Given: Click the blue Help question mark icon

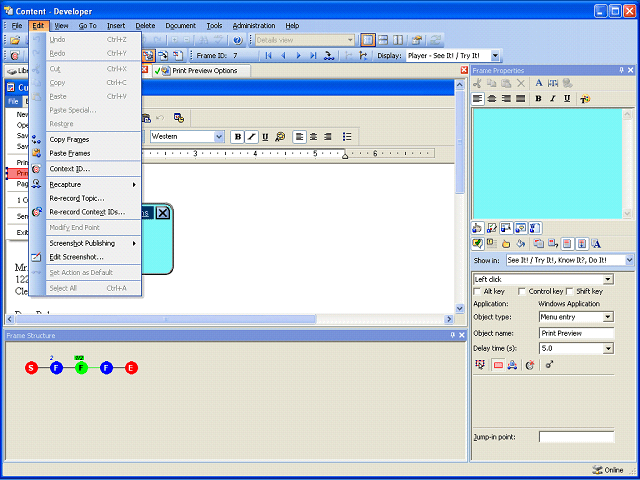Looking at the screenshot, I should pos(238,40).
